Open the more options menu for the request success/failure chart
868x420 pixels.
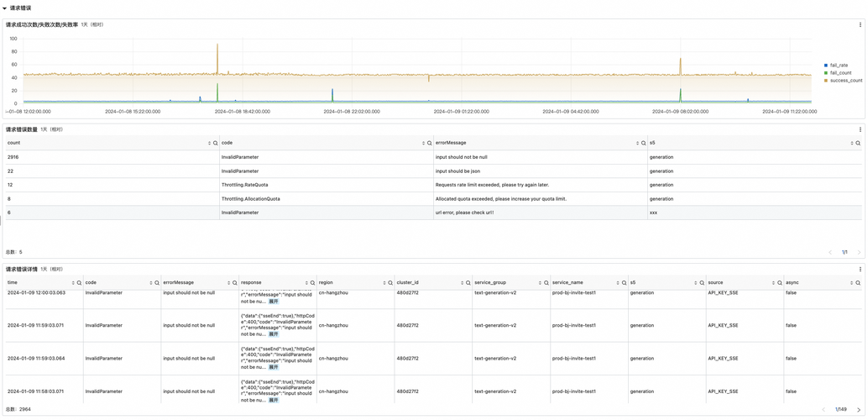[860, 25]
